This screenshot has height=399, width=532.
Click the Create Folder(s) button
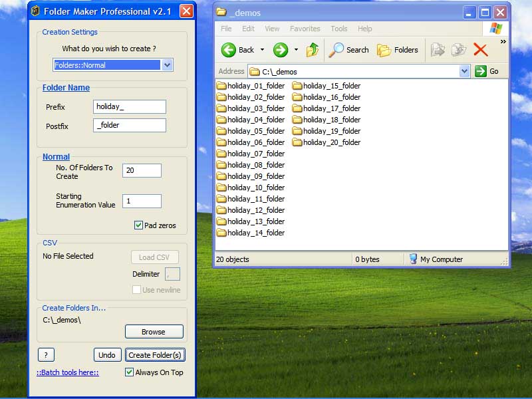[x=156, y=355]
